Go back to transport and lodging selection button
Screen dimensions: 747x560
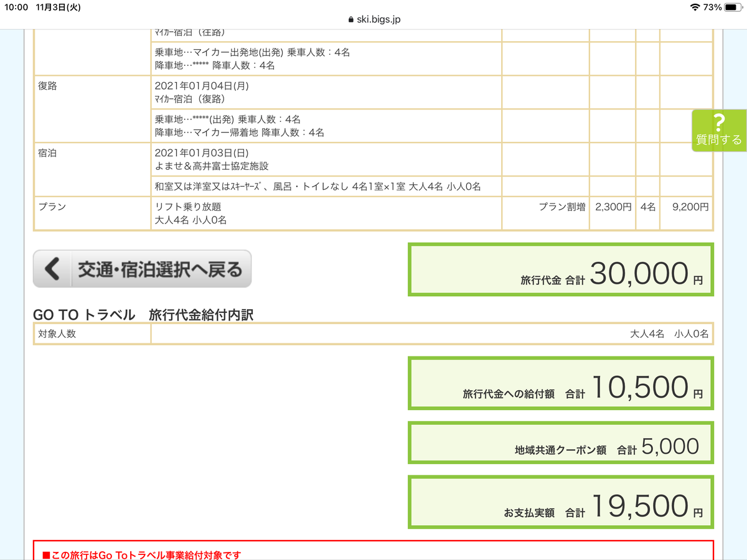(142, 269)
